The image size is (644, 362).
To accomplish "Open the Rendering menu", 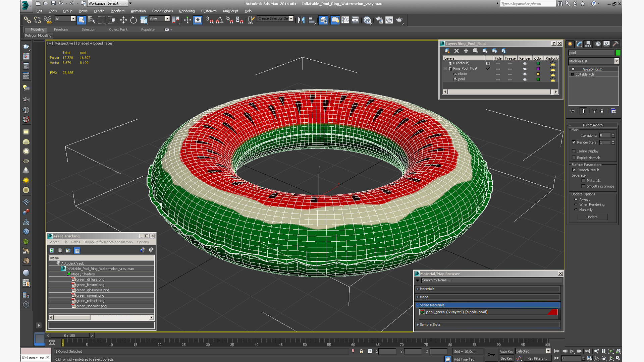I will 187,11.
